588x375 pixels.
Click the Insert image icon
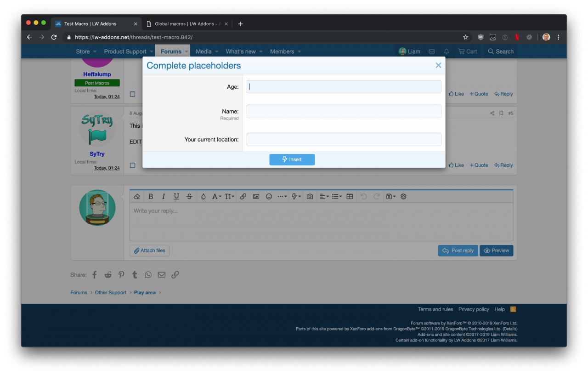256,197
